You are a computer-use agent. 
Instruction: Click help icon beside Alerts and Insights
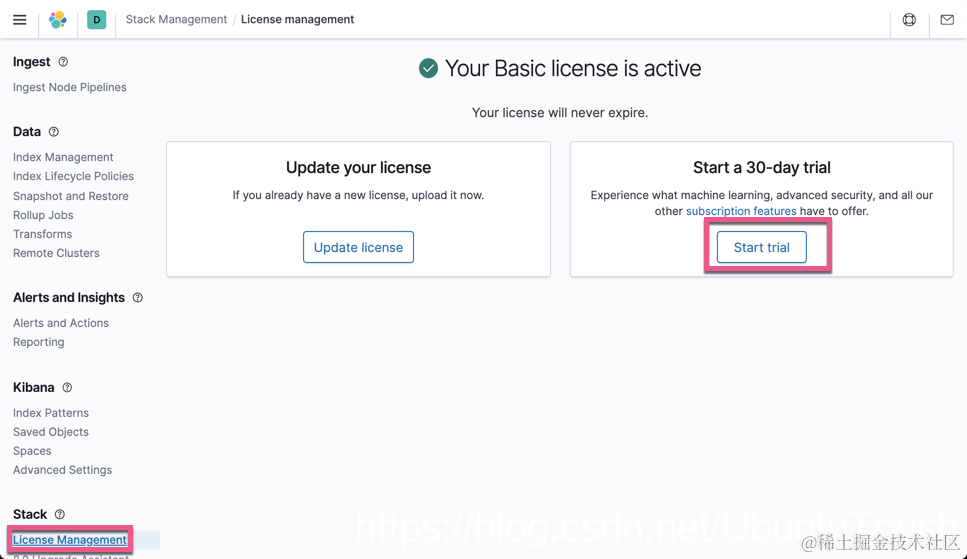138,297
